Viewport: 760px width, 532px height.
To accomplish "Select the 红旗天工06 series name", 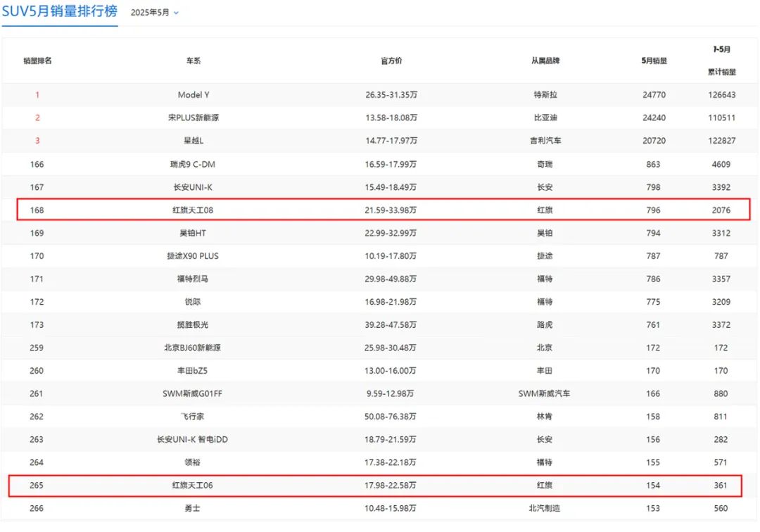I will 192,485.
